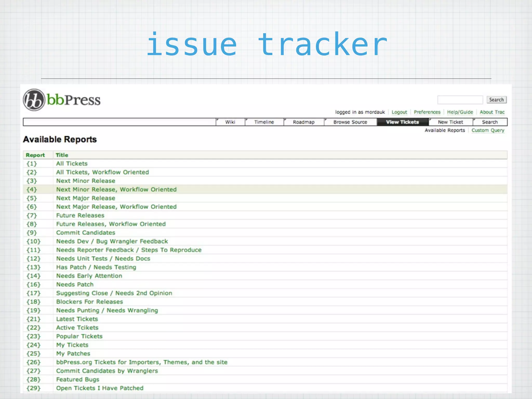Click report number {26}
The image size is (532, 399).
34,362
